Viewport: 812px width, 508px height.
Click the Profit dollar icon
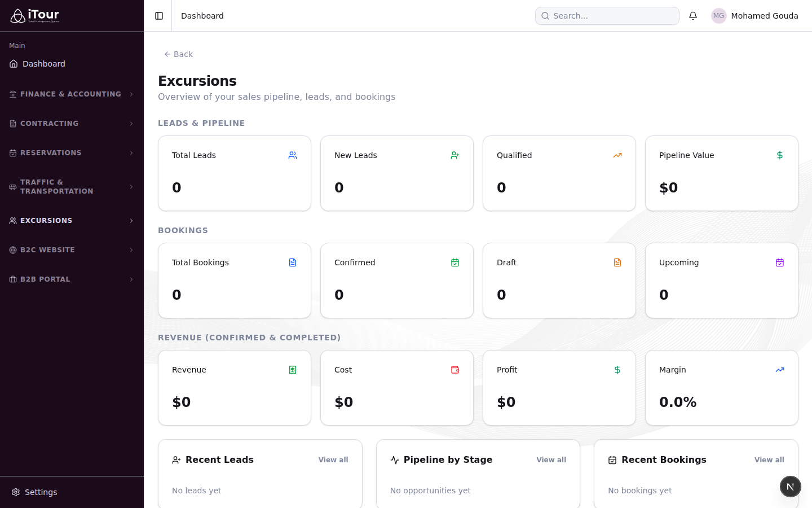coord(617,370)
